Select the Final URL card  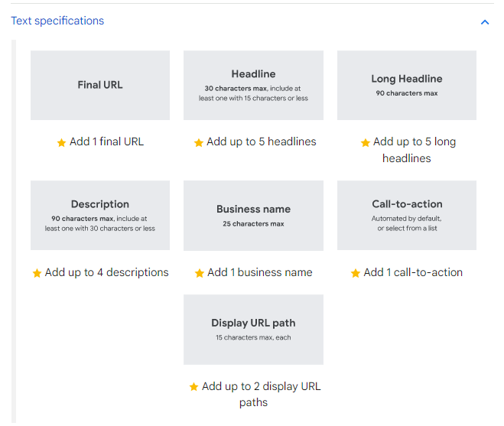(x=100, y=85)
